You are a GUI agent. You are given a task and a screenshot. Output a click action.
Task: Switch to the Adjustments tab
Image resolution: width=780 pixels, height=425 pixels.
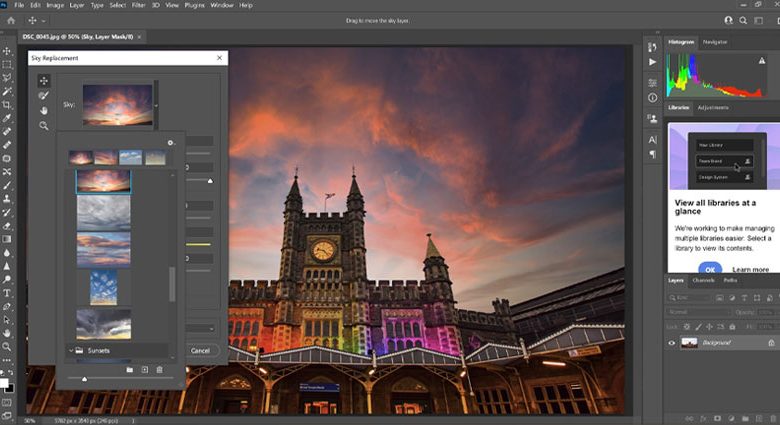(713, 107)
